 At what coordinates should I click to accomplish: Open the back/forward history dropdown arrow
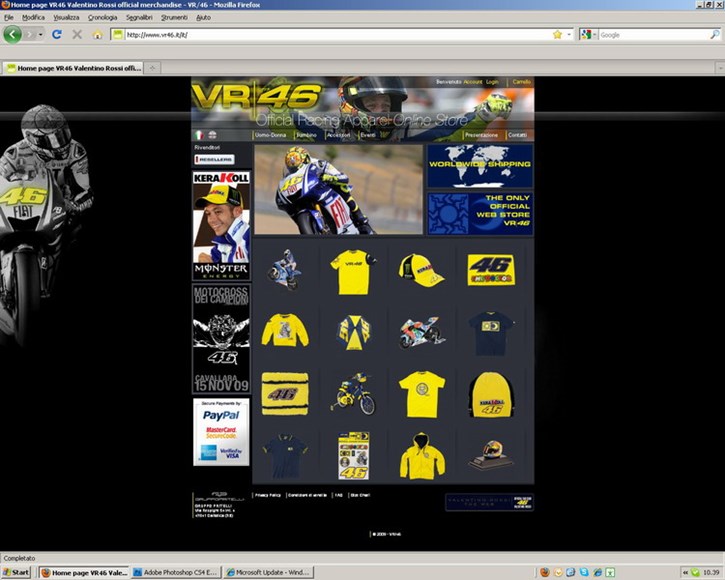click(x=41, y=35)
